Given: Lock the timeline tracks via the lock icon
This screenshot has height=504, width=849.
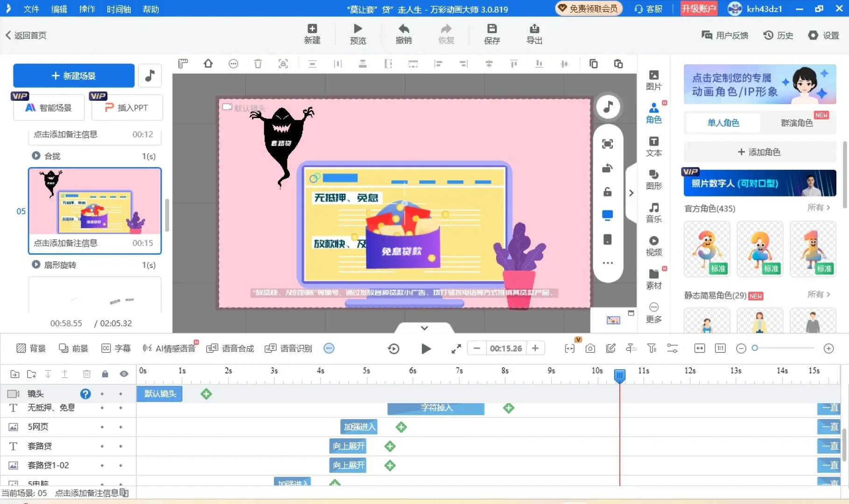Looking at the screenshot, I should tap(105, 374).
